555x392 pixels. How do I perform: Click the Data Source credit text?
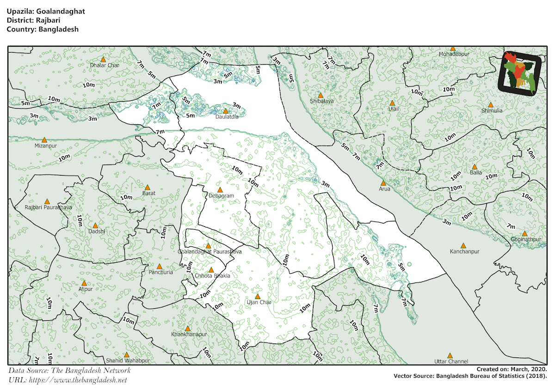point(70,370)
